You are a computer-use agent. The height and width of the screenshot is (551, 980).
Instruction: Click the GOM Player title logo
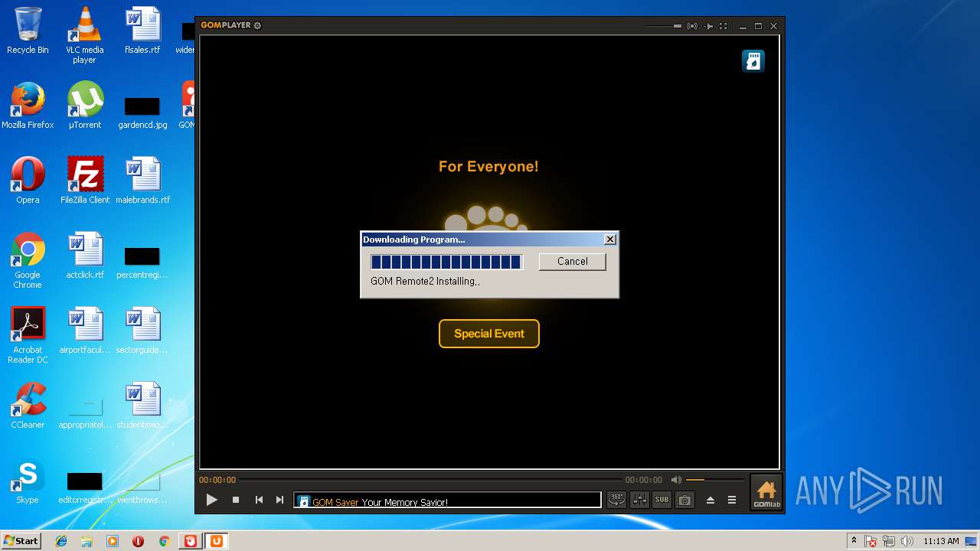point(226,25)
